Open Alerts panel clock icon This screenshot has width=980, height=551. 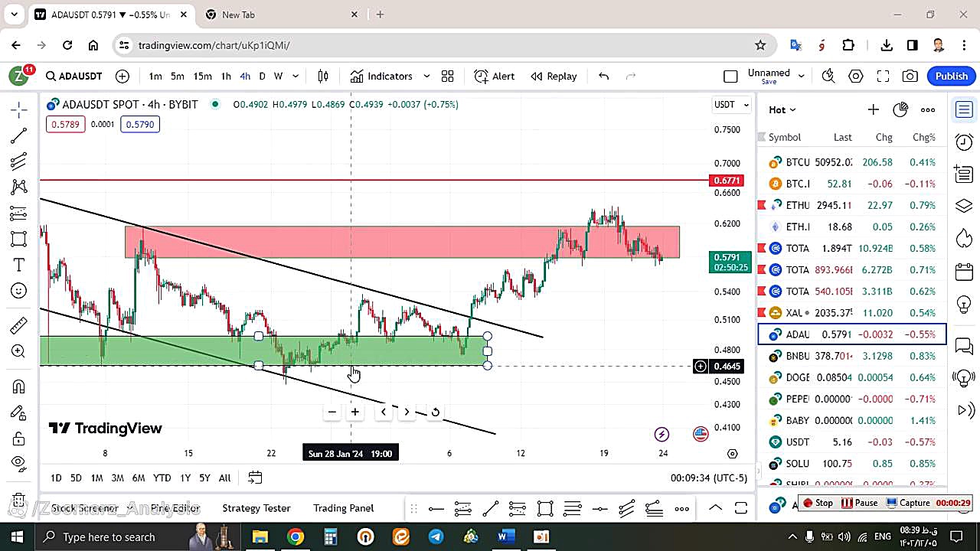coord(964,142)
